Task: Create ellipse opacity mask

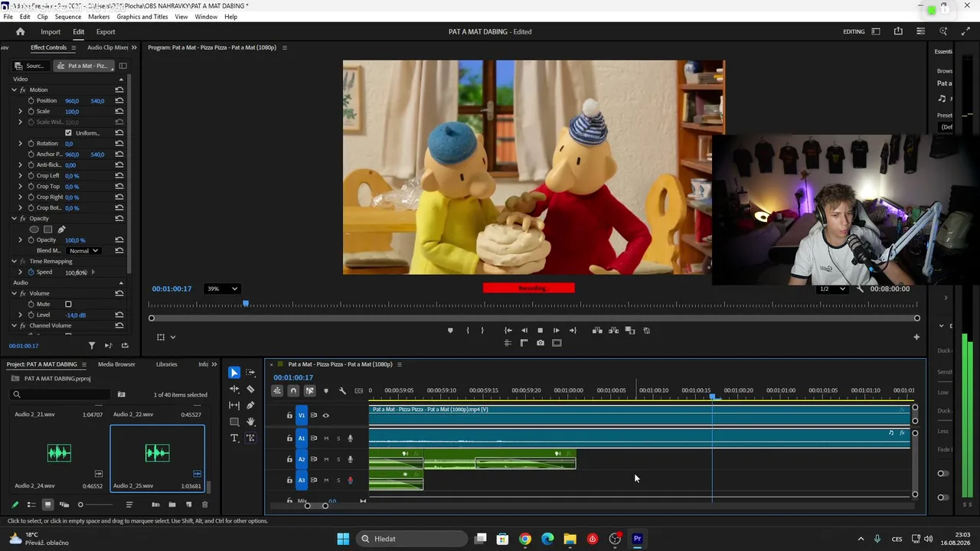Action: click(34, 230)
